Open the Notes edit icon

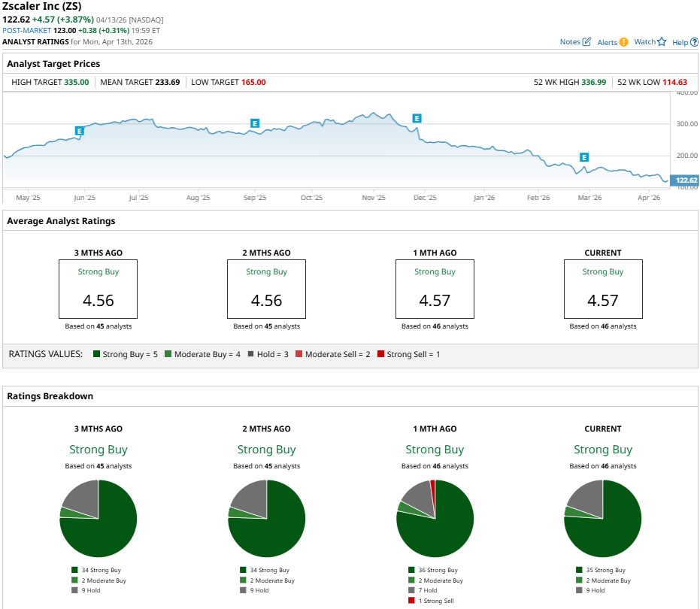[x=586, y=42]
